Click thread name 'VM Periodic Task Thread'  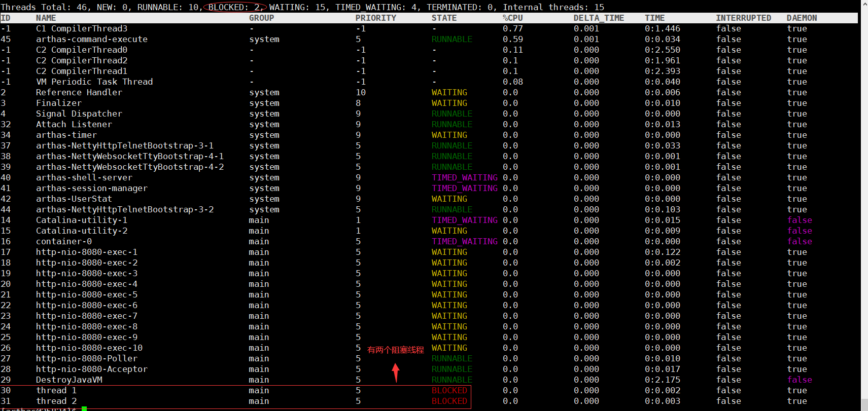[94, 82]
